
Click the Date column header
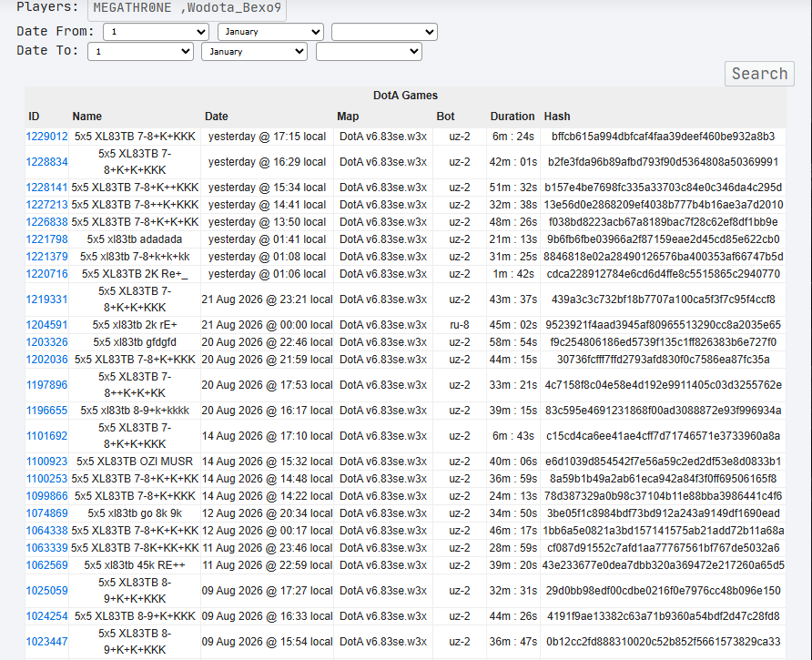[x=216, y=116]
